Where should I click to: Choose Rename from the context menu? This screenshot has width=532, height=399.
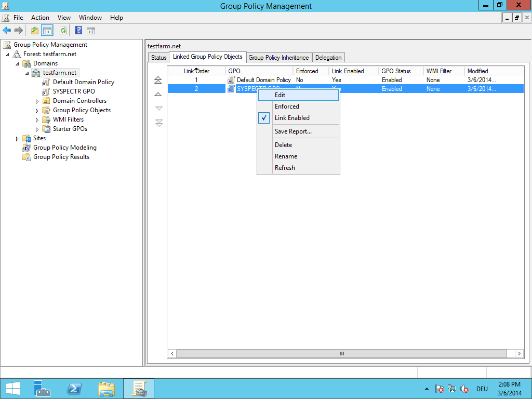point(299,156)
